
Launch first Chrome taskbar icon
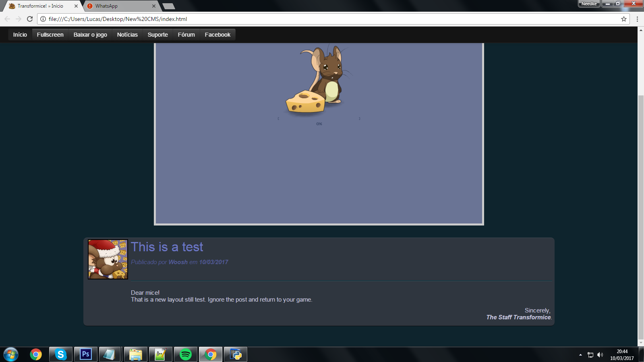pyautogui.click(x=36, y=354)
